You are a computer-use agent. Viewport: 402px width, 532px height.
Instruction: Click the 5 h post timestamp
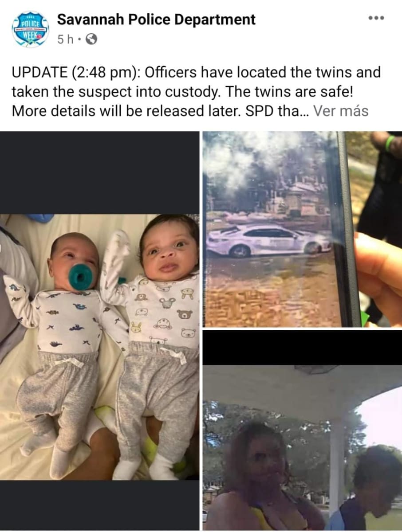point(65,39)
